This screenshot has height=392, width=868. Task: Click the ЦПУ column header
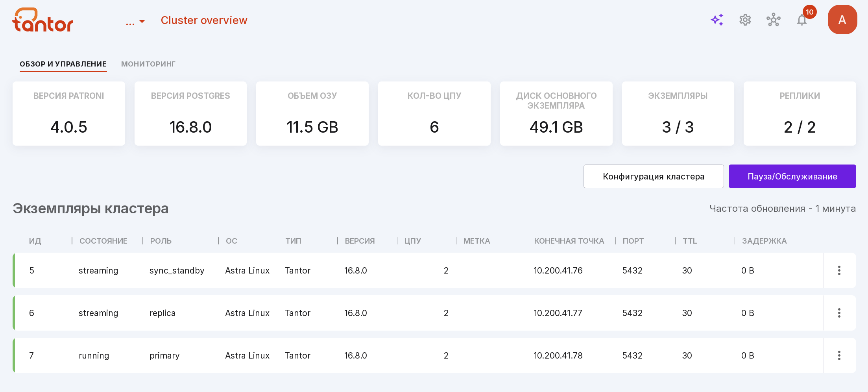(x=413, y=241)
